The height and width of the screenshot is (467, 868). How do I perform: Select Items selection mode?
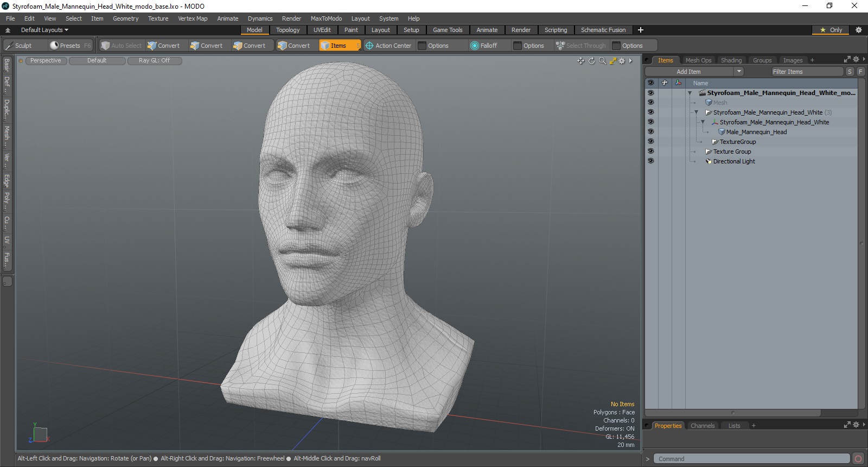(340, 46)
